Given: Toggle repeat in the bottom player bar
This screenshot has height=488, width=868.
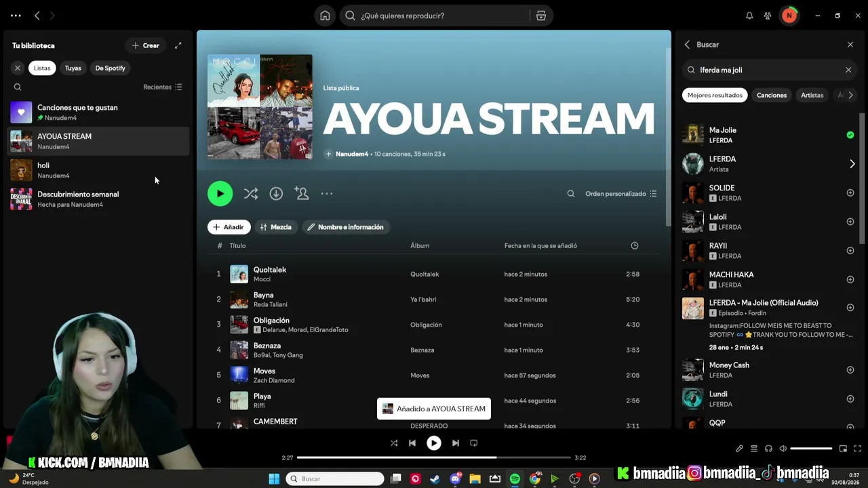Looking at the screenshot, I should click(474, 443).
